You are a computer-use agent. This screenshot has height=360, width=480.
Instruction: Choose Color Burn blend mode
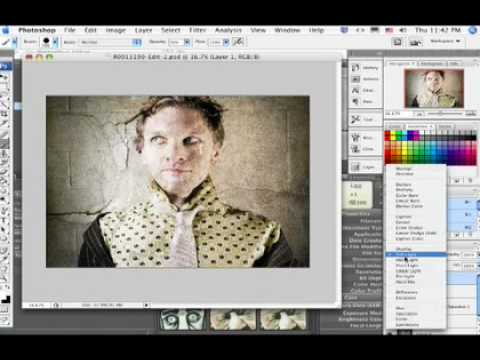coord(416,195)
